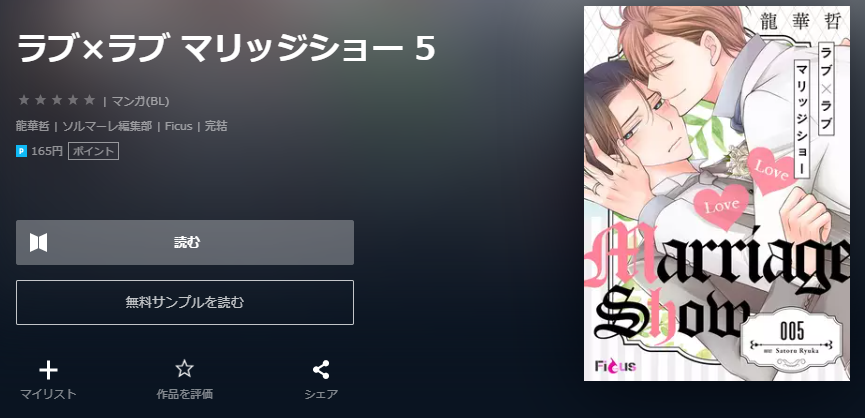Open author link 龍華哲
865x418 pixels.
pyautogui.click(x=33, y=126)
